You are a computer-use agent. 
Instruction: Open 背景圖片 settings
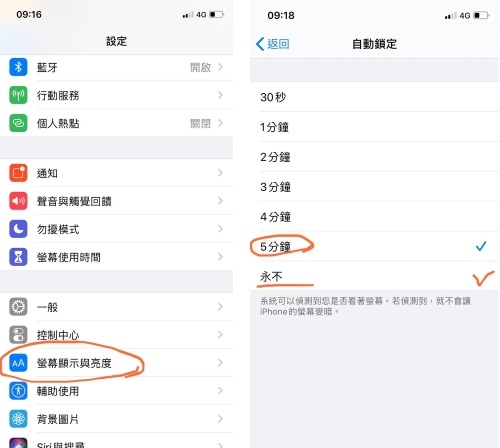(116, 419)
